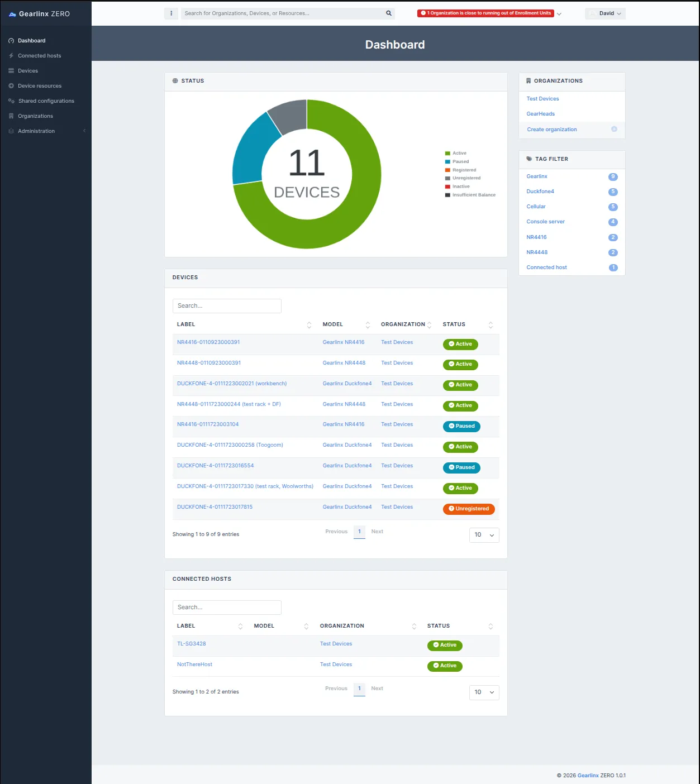This screenshot has height=784, width=700.
Task: Toggle the Unregistered legend entry
Action: (463, 178)
